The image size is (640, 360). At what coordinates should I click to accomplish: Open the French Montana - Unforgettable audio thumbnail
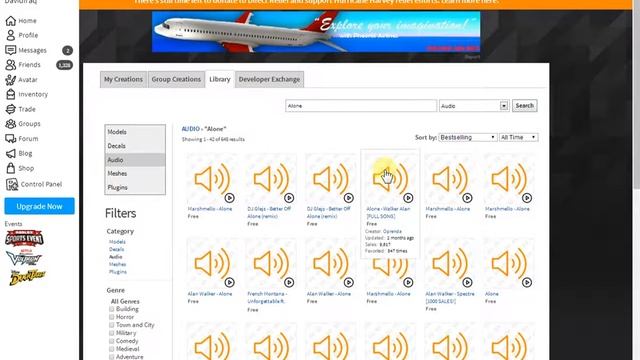(271, 263)
